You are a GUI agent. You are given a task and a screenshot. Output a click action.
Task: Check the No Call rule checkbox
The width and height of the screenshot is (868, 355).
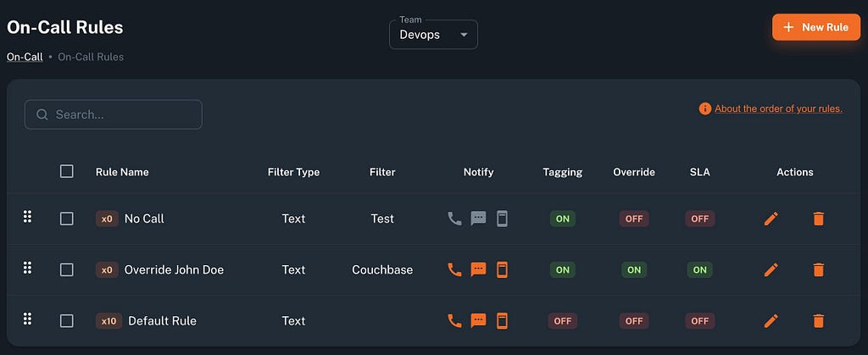[66, 219]
